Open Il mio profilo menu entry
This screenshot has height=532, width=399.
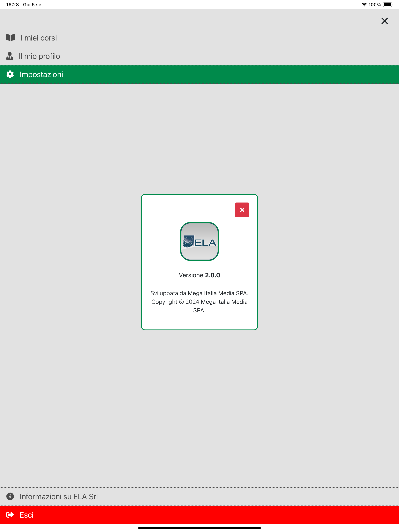pos(199,56)
